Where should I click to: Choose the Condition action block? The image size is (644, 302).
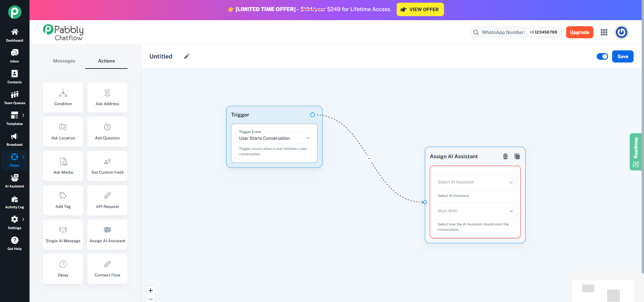[x=63, y=97]
